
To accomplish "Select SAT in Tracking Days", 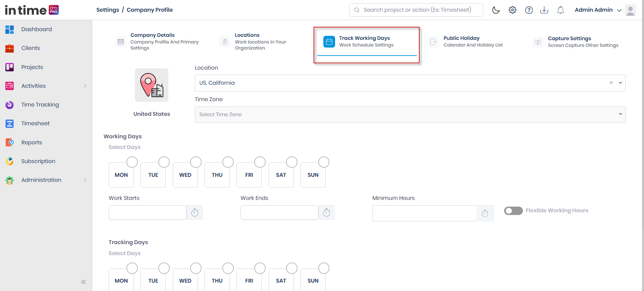I will [281, 281].
